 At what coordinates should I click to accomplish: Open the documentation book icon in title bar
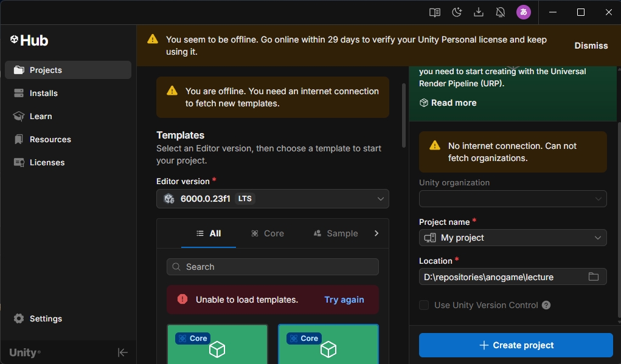[434, 12]
